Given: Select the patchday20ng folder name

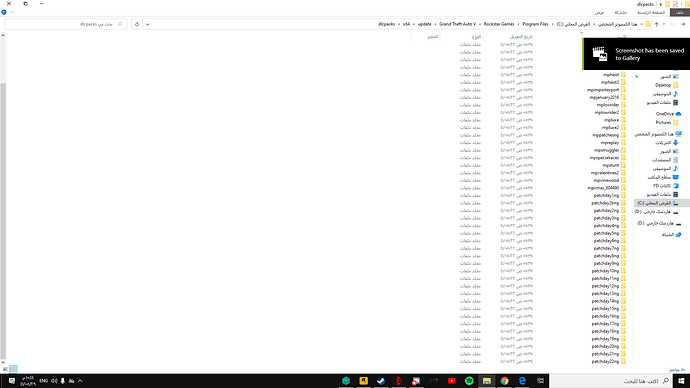Looking at the screenshot, I should coord(606,346).
